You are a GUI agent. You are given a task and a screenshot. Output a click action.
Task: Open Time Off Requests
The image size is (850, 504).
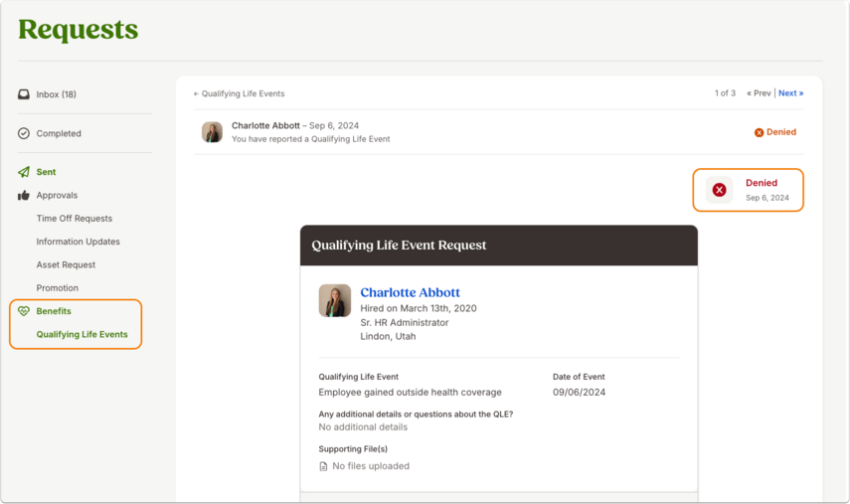tap(75, 219)
